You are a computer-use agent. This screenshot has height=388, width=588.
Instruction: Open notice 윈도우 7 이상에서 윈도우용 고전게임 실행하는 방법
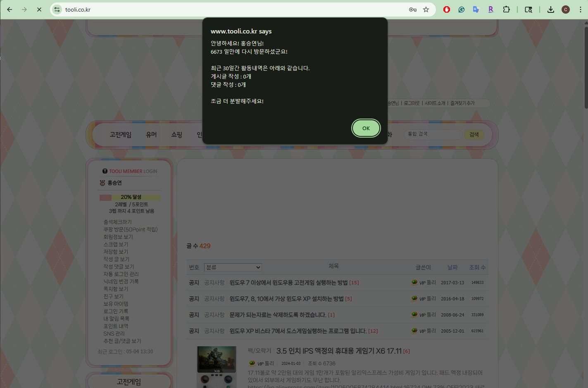(x=288, y=283)
